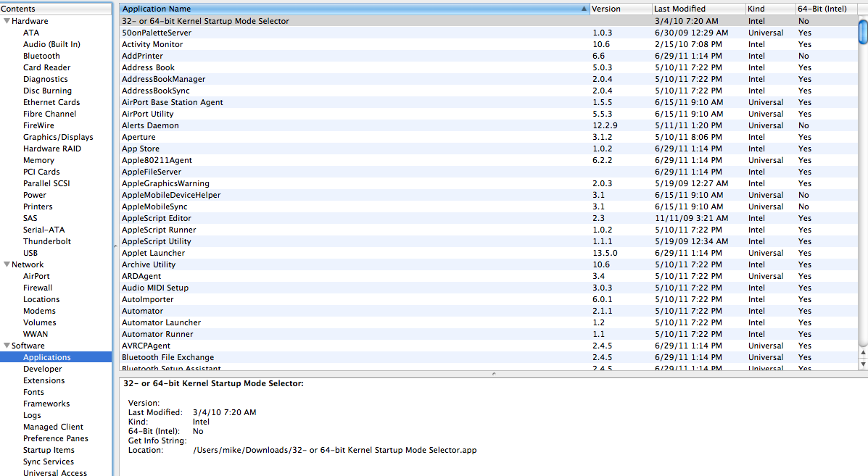Click the list scrollbar down arrow
Viewport: 868px width, 476px height.
[x=863, y=364]
